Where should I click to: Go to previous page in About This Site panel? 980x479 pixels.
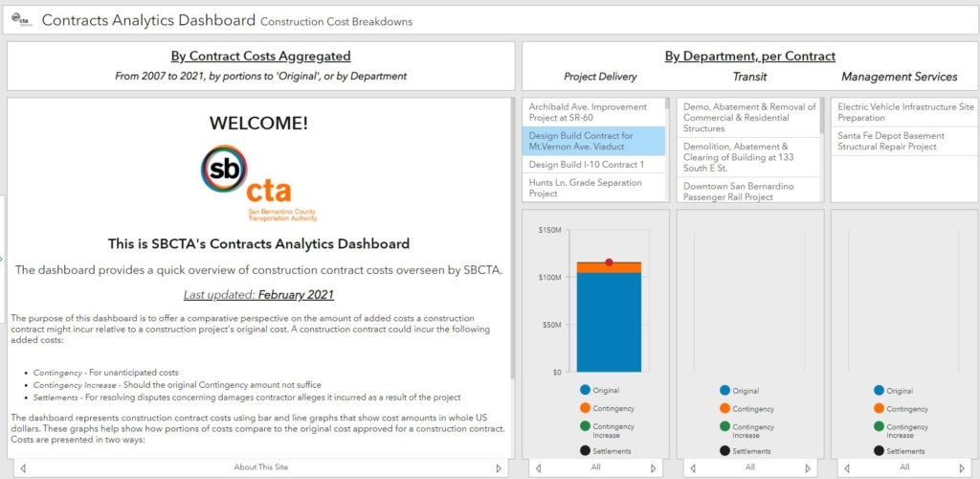[x=23, y=468]
